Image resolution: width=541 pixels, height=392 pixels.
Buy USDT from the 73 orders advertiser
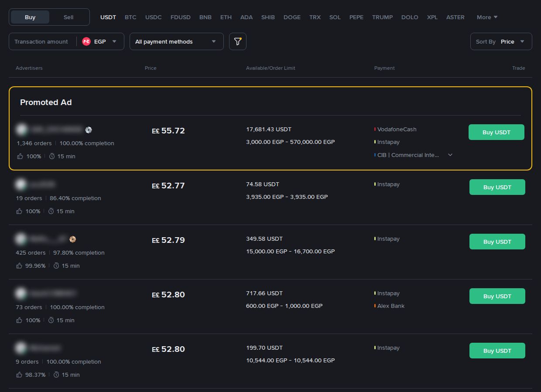click(497, 296)
